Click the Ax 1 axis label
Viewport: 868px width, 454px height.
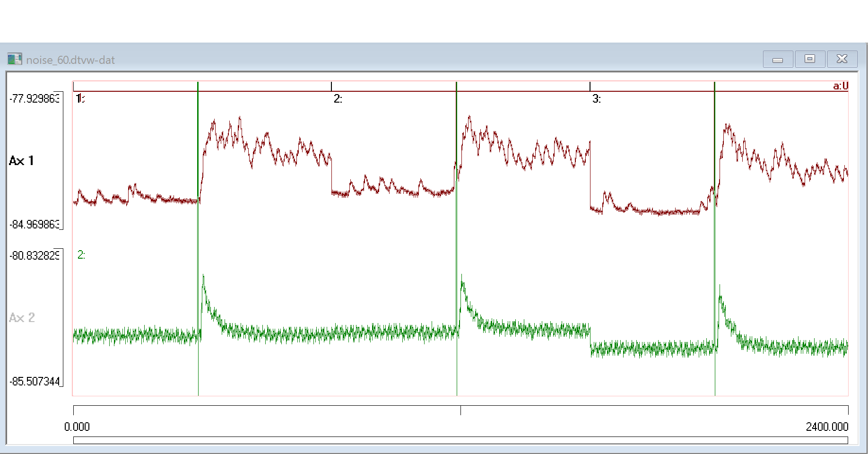(x=21, y=161)
